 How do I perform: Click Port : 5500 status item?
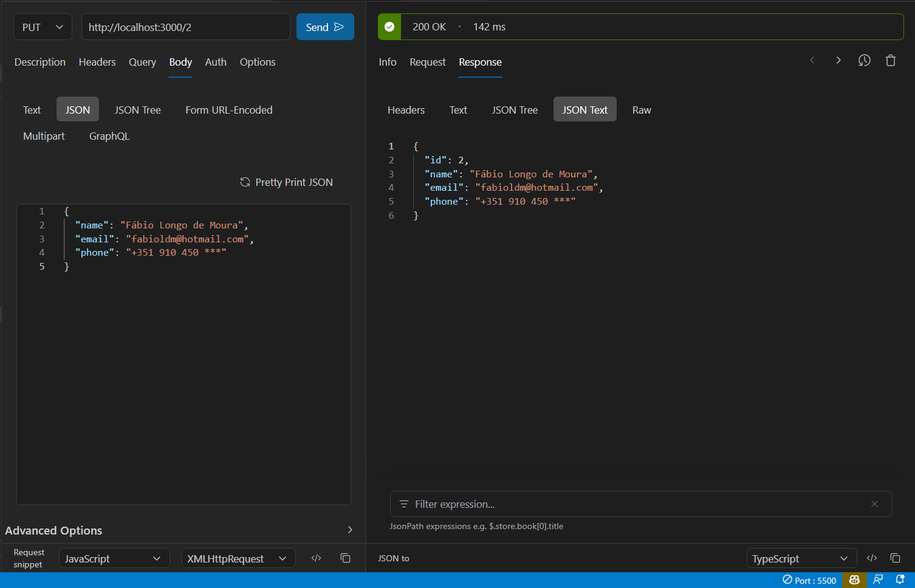click(809, 580)
